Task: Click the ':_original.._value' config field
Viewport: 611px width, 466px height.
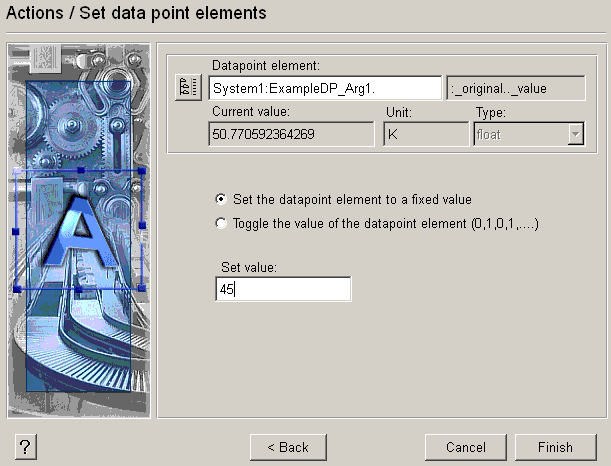Action: pyautogui.click(x=514, y=88)
